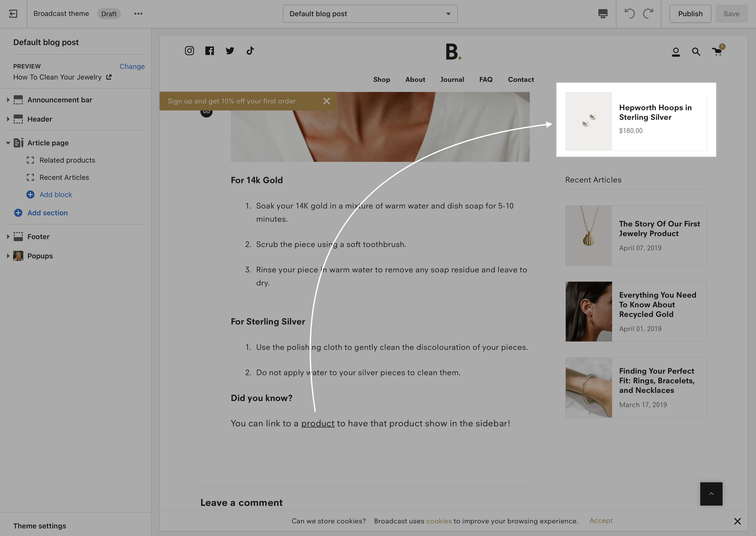Click the desktop preview monitor icon

pyautogui.click(x=603, y=13)
